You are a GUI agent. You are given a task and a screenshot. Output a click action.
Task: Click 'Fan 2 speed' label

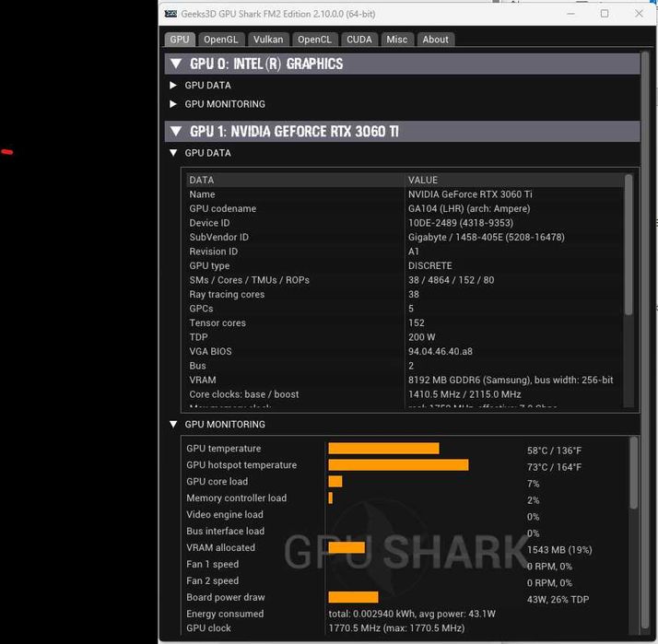(x=212, y=580)
